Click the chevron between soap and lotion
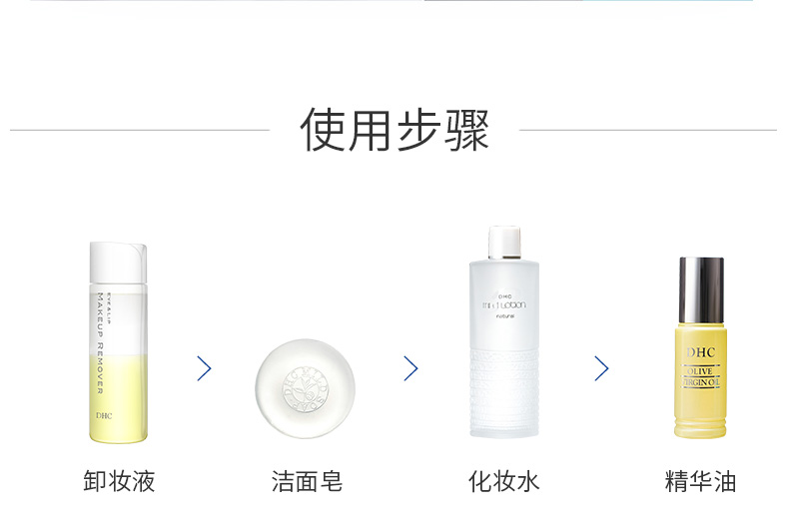 click(x=410, y=368)
